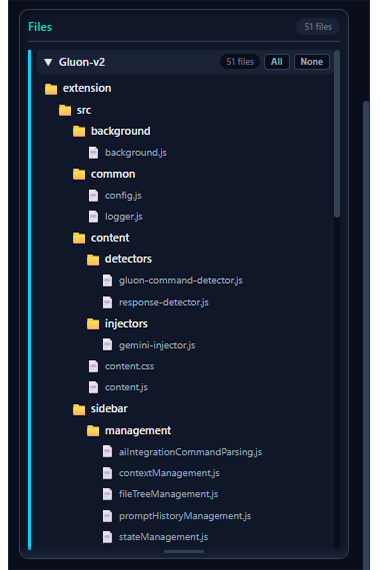The height and width of the screenshot is (570, 380).
Task: Select file name logger.js
Action: (x=124, y=217)
